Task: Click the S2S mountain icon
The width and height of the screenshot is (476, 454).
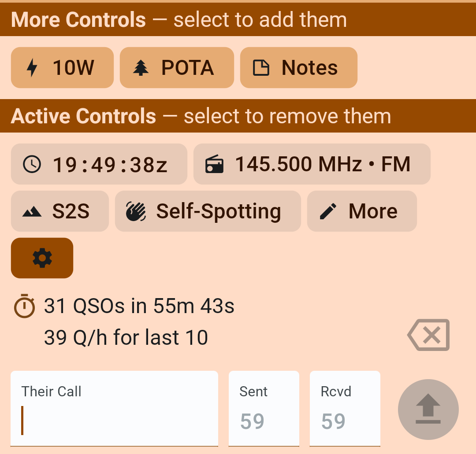Action: [x=32, y=212]
